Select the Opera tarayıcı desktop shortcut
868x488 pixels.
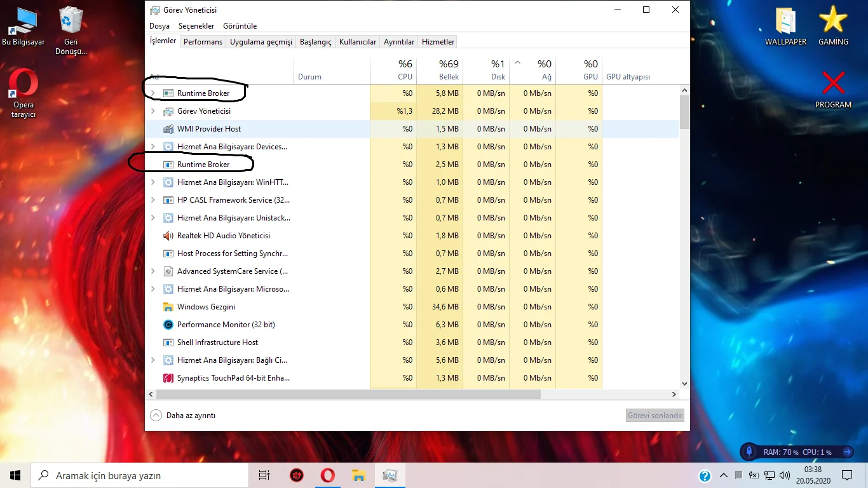pos(24,94)
